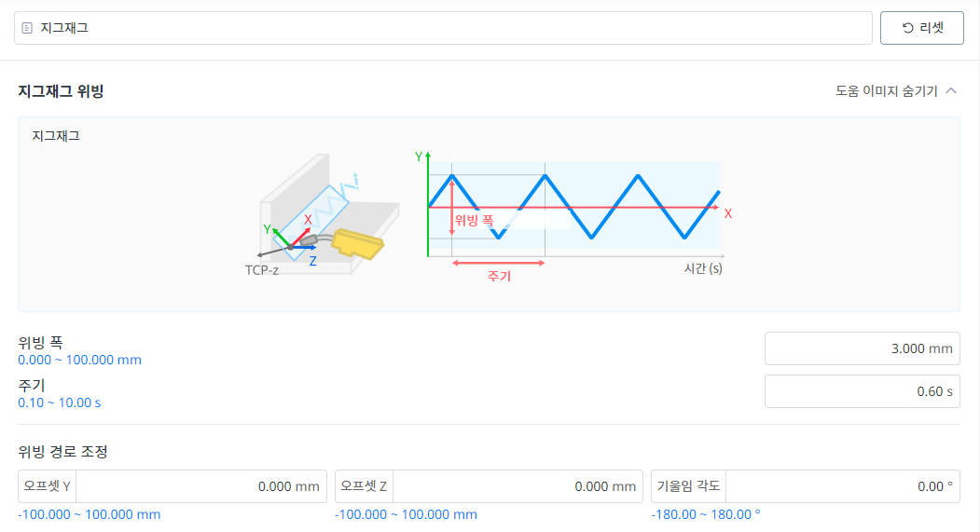The image size is (980, 532).
Task: Click the 시간 (s) axis label
Action: 702,268
